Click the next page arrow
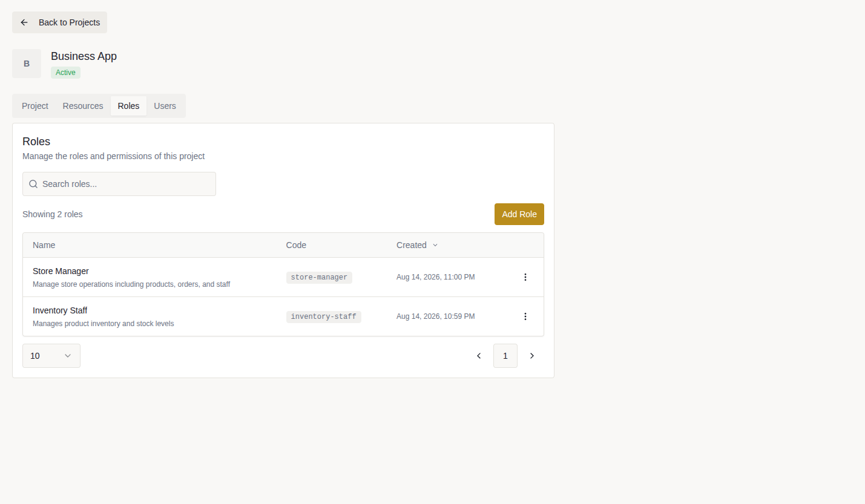 pos(532,356)
